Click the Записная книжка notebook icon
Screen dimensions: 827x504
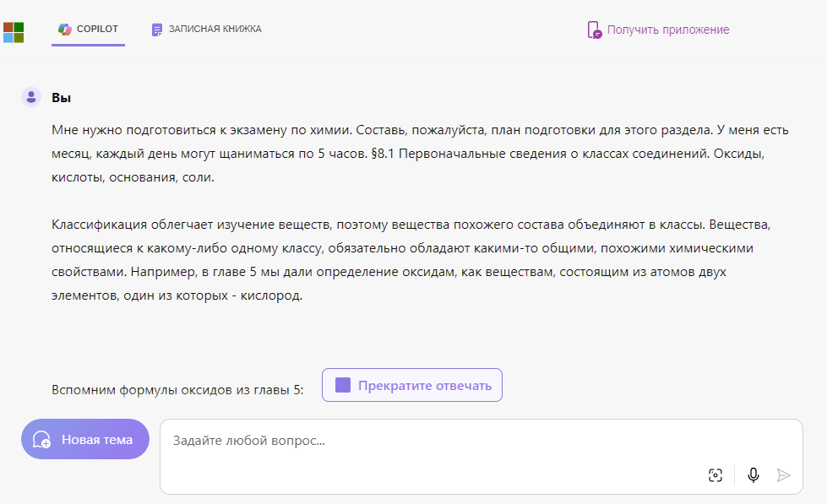point(156,30)
